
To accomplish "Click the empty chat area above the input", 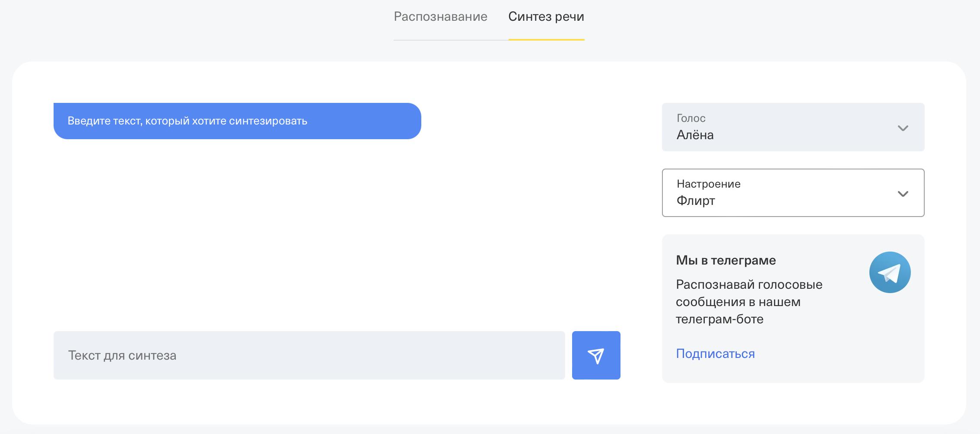I will (x=337, y=233).
